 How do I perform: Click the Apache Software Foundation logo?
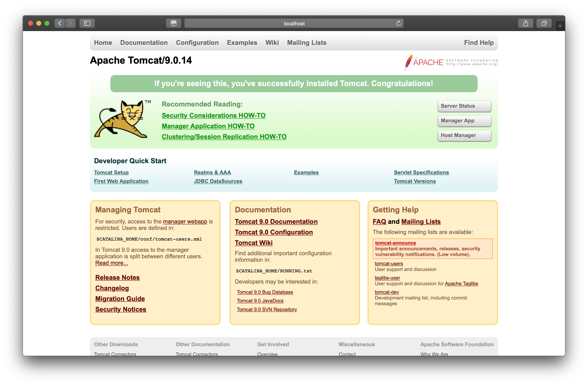pos(451,62)
